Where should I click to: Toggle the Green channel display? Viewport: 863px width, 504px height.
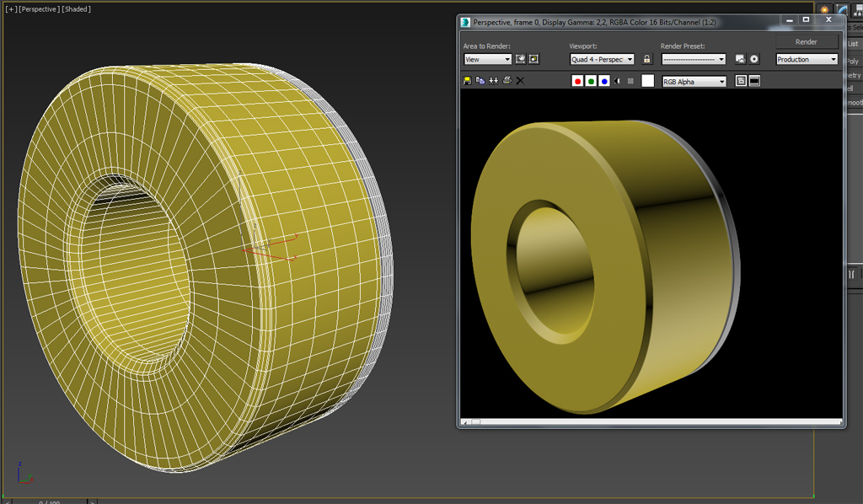coord(591,81)
